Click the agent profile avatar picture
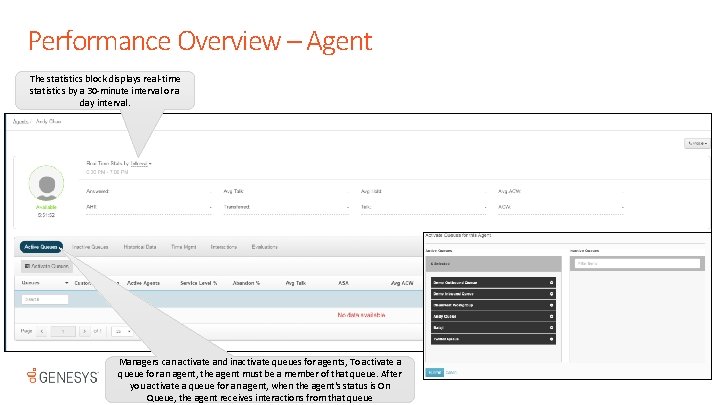This screenshot has width=720, height=405. coord(46,184)
